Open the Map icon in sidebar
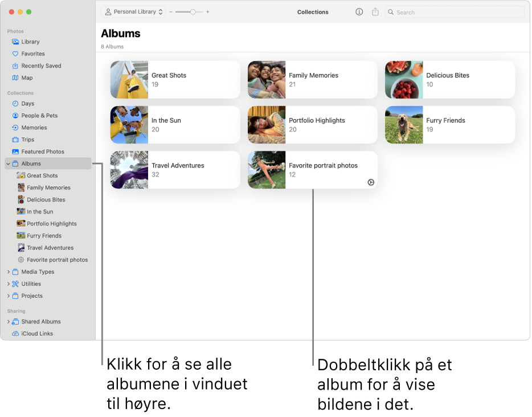 (15, 77)
